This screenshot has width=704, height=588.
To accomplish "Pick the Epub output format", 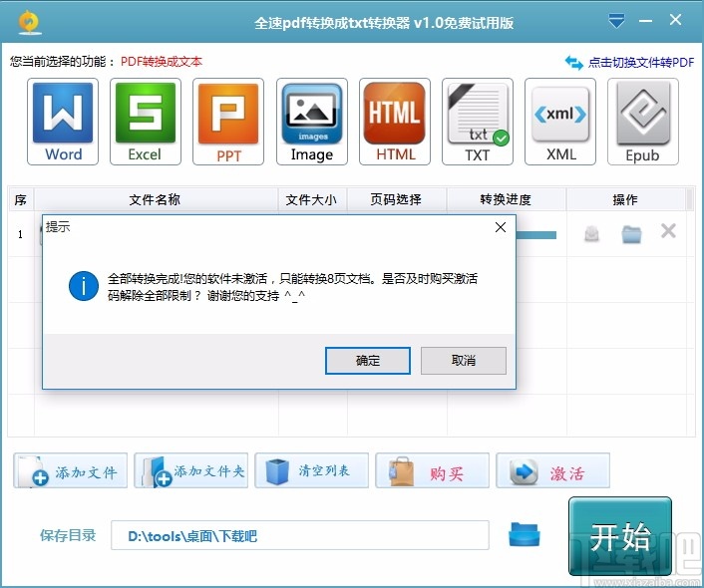I will click(x=643, y=122).
